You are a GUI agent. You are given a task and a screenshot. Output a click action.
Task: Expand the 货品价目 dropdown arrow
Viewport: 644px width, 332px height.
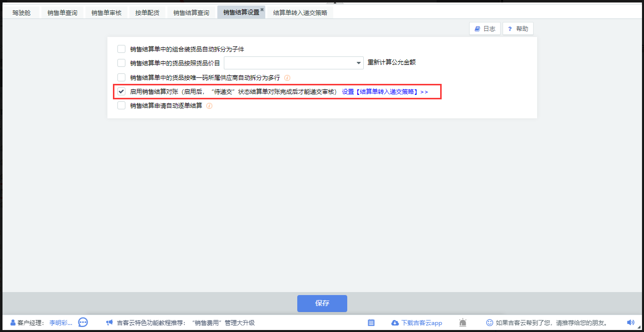pyautogui.click(x=358, y=63)
